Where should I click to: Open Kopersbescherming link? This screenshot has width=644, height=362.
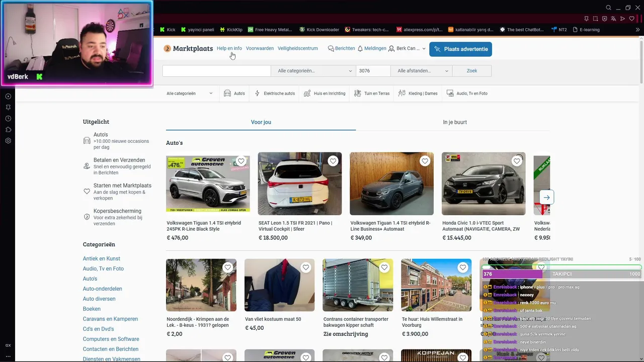[117, 217]
